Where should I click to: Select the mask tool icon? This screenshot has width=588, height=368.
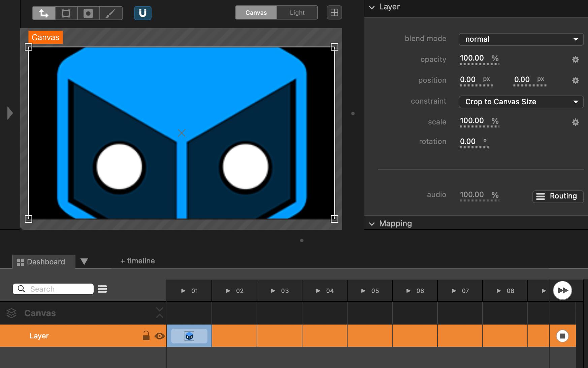point(88,13)
